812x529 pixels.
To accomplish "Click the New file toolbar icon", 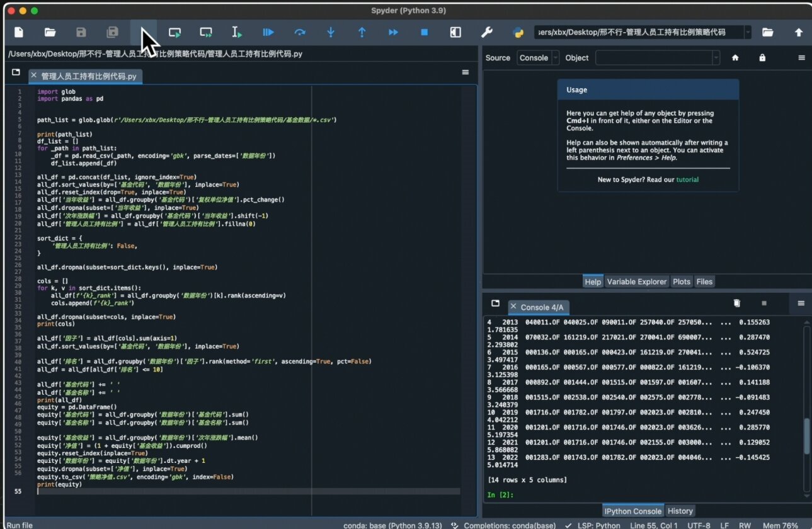I will point(19,32).
